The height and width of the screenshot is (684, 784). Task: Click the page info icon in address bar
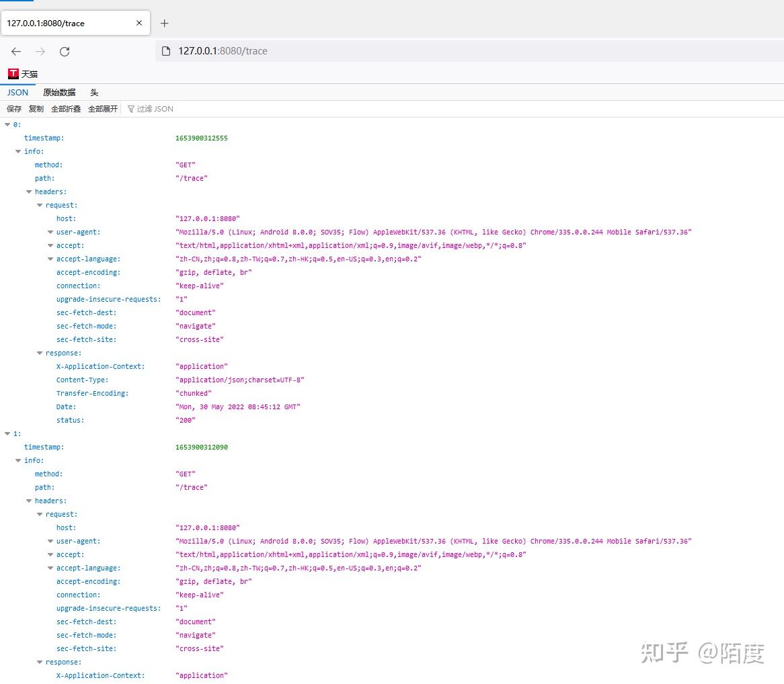tap(165, 50)
